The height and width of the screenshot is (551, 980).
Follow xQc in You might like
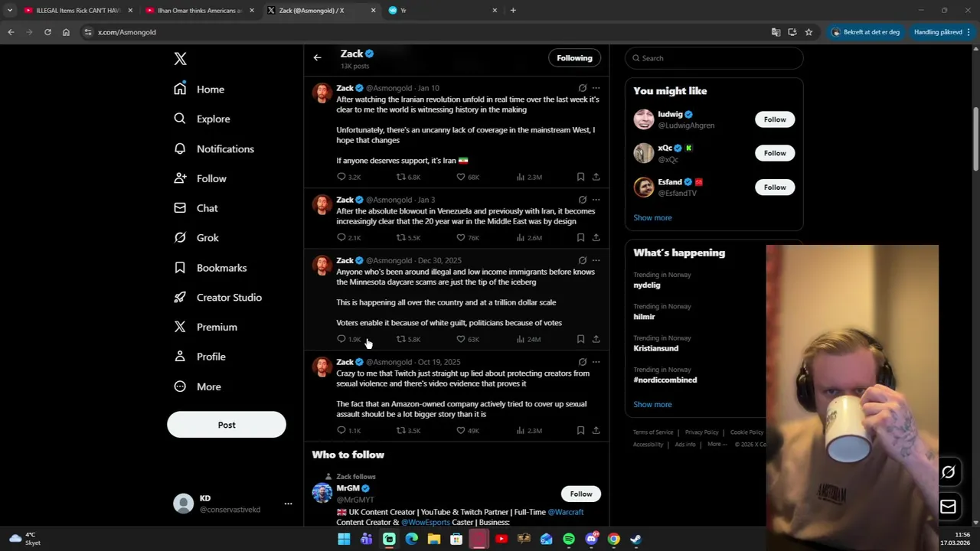click(x=775, y=153)
